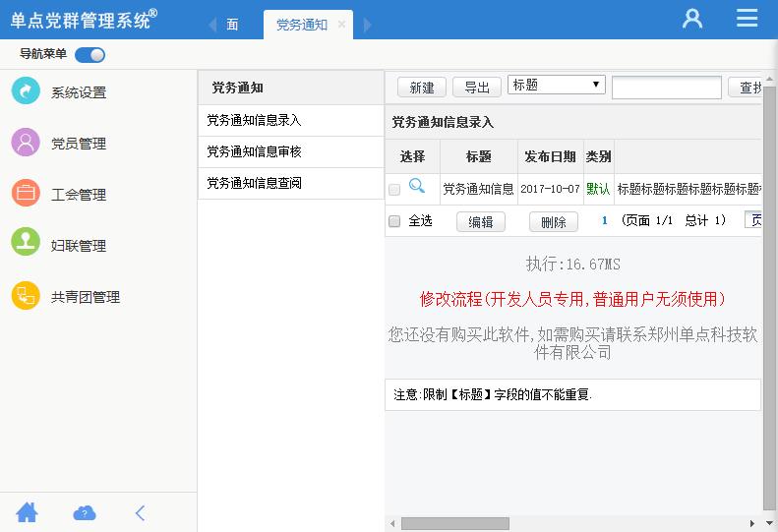Click the 系统设置 sidebar icon
The width and height of the screenshot is (778, 532).
tap(26, 90)
